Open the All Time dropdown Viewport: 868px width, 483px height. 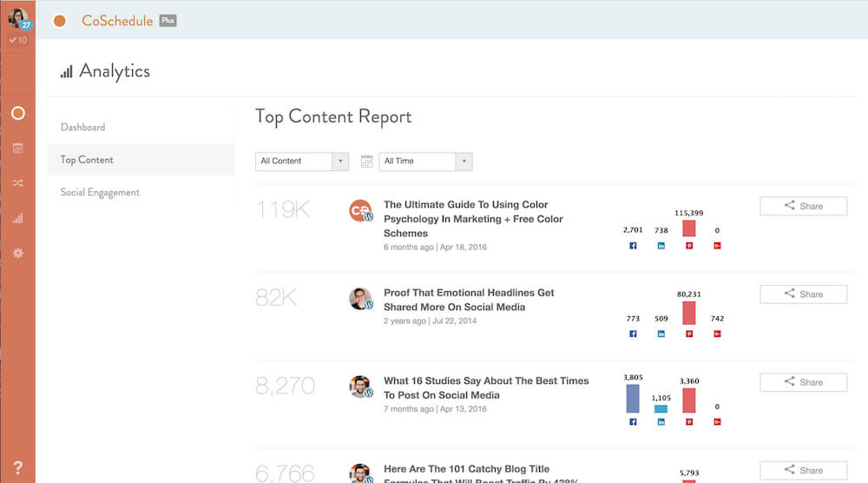pyautogui.click(x=425, y=162)
